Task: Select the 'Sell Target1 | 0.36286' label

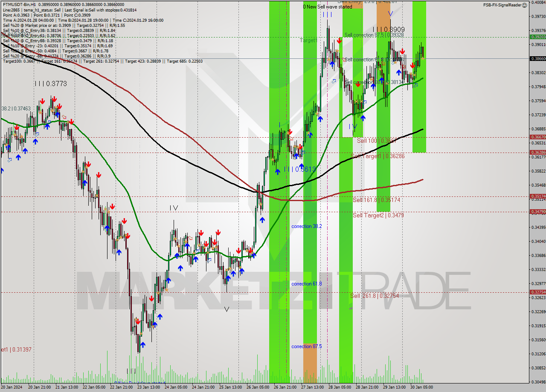Action: pyautogui.click(x=378, y=156)
